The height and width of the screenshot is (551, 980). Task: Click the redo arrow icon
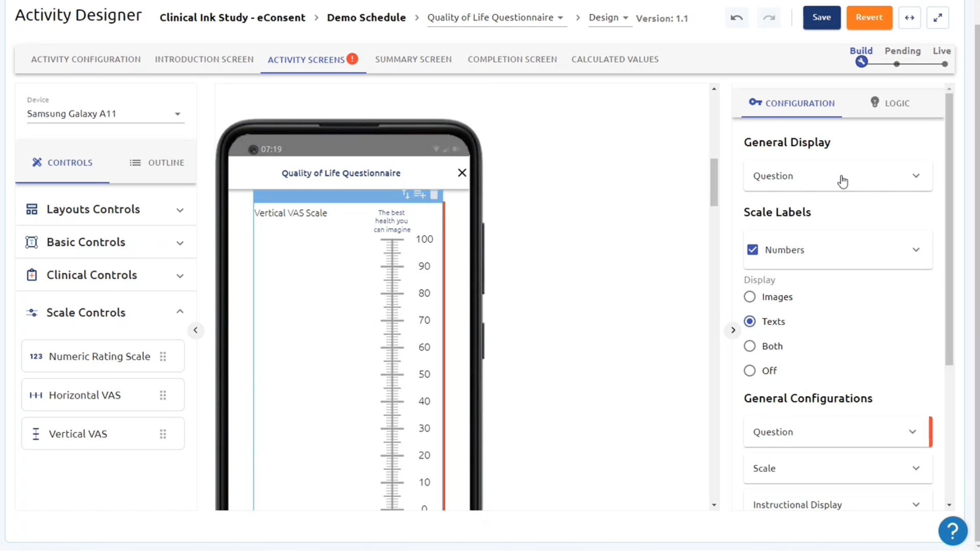(769, 18)
